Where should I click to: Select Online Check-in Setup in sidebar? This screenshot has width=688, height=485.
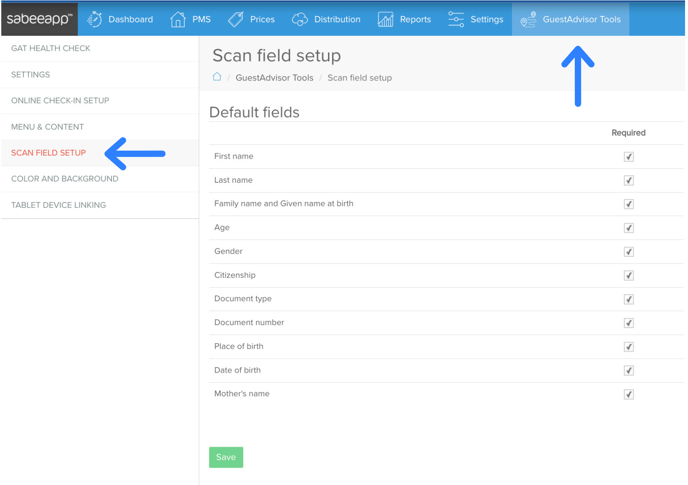point(60,101)
